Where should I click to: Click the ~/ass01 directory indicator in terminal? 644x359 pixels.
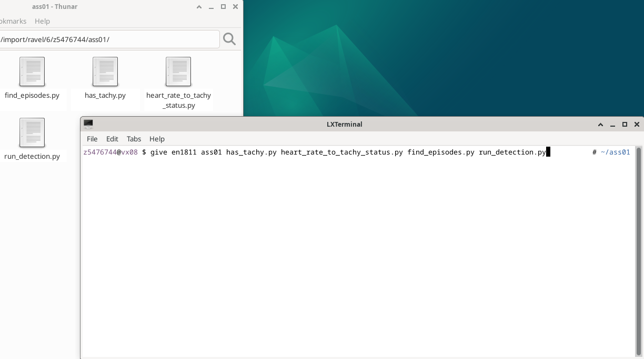(615, 152)
